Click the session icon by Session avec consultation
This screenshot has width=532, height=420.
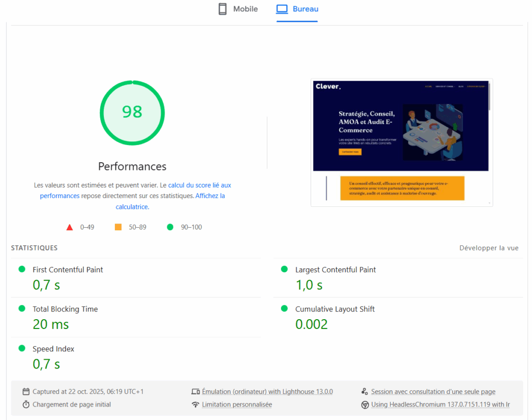point(365,392)
